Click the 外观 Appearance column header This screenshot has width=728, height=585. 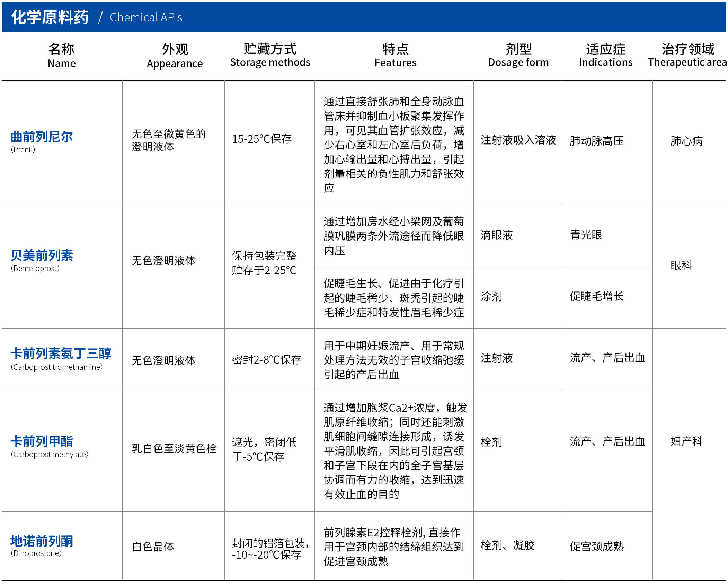pyautogui.click(x=175, y=55)
